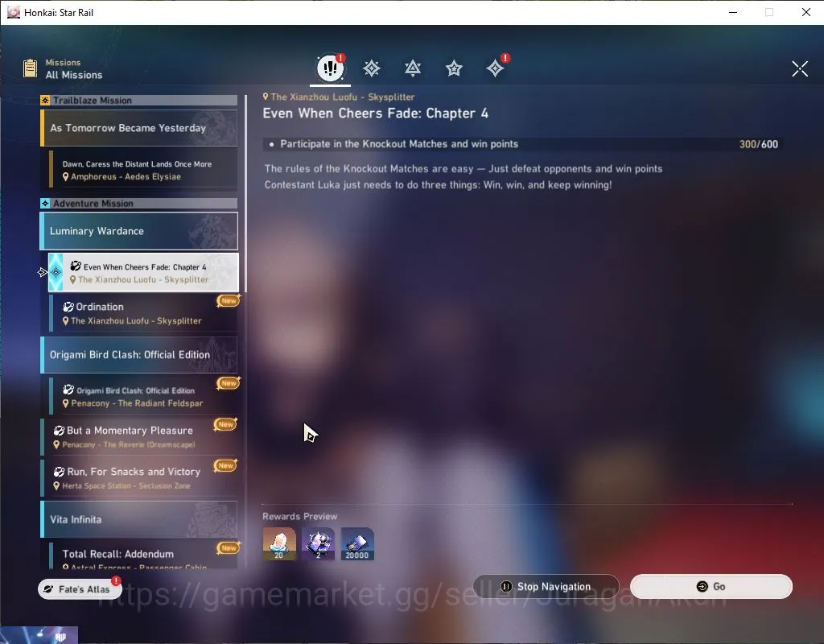Open But a Momentary Pleasure mission

(138, 437)
